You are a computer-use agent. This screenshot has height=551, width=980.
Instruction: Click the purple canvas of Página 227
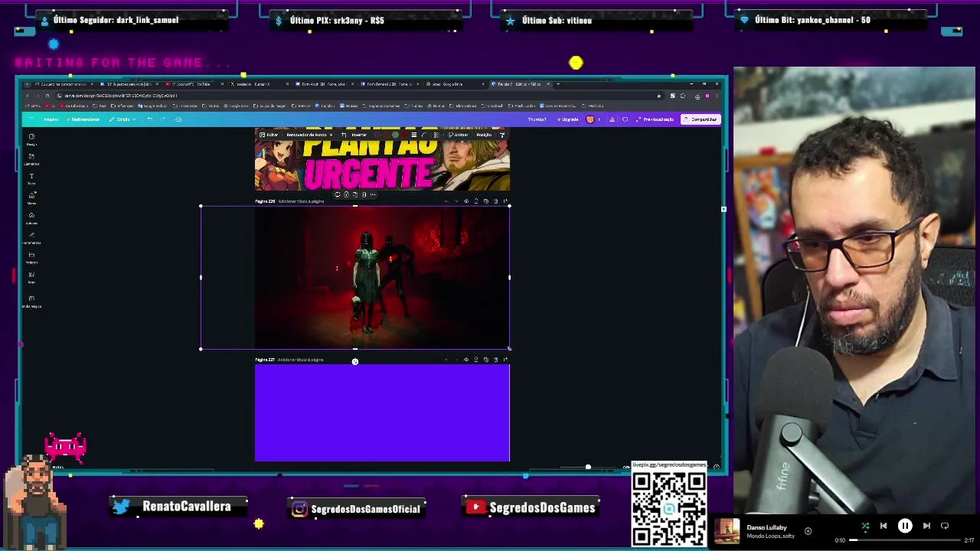[x=382, y=413]
